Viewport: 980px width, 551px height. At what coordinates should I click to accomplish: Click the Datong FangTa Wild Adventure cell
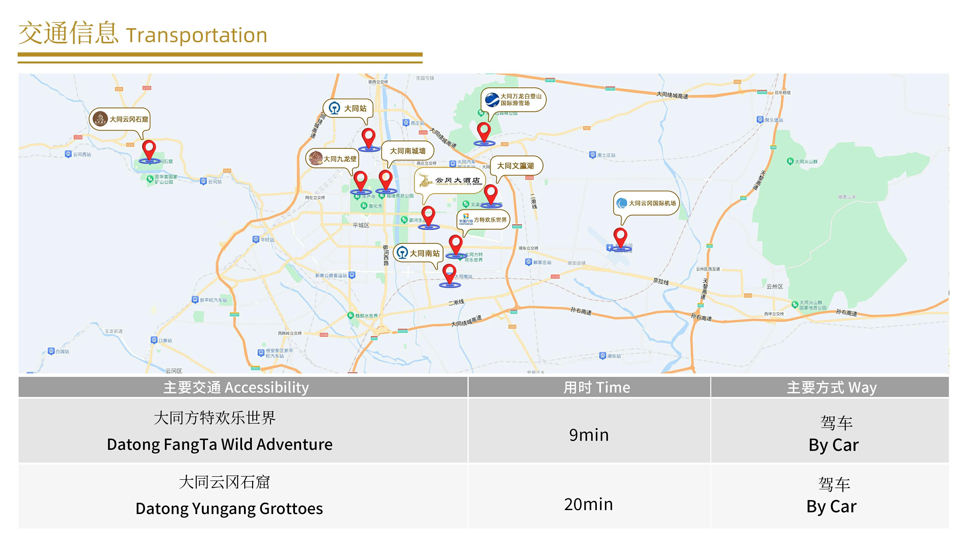pyautogui.click(x=243, y=431)
